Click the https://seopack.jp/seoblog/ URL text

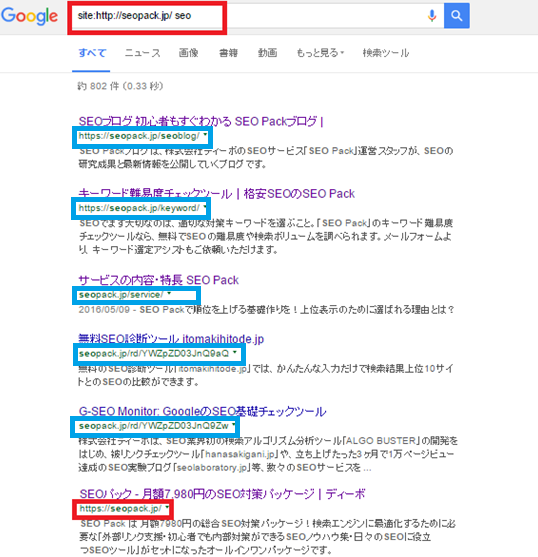(x=139, y=136)
